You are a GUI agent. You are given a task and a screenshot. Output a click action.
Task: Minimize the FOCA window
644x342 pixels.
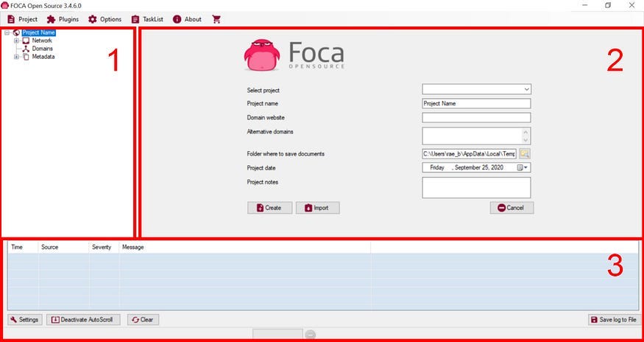click(x=585, y=5)
